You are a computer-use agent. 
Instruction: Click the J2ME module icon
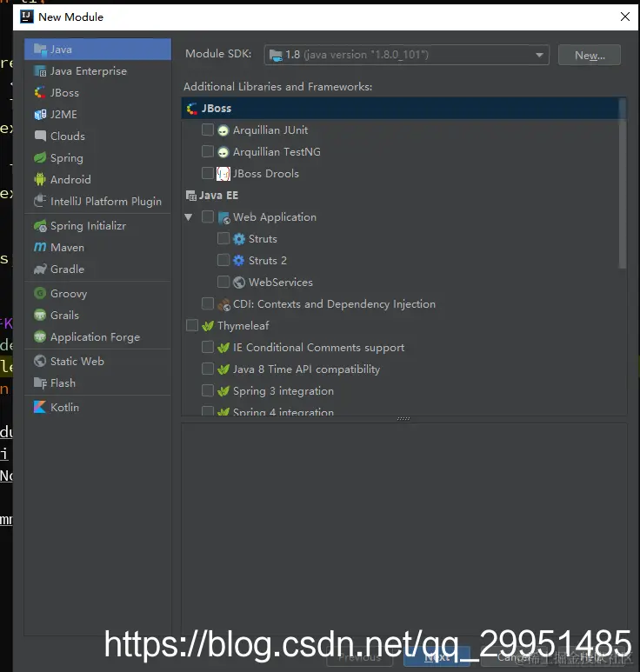coord(40,115)
